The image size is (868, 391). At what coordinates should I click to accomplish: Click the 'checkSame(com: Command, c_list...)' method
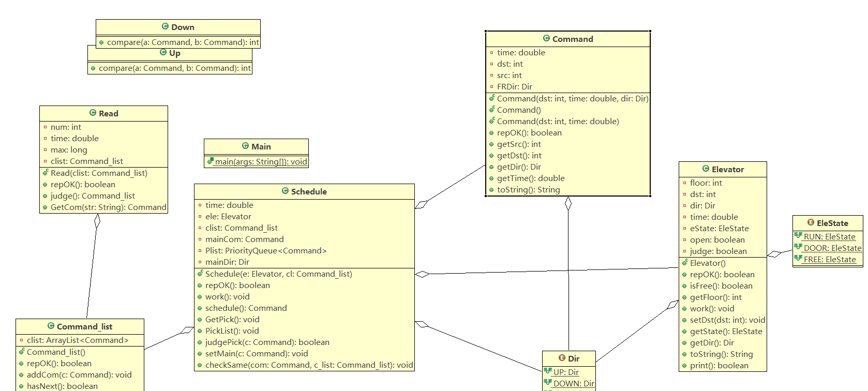309,365
